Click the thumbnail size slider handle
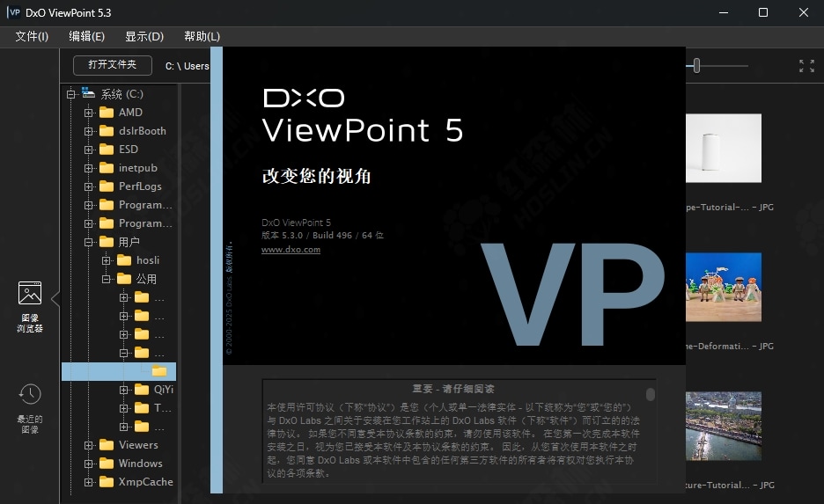Screen dimensions: 824x504 [696, 65]
